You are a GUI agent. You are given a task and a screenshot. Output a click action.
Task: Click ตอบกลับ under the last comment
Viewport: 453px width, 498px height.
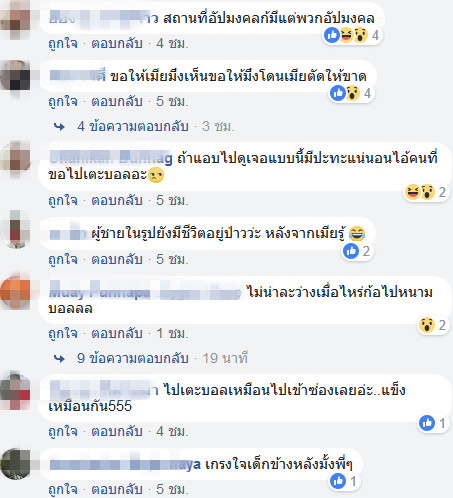click(117, 490)
